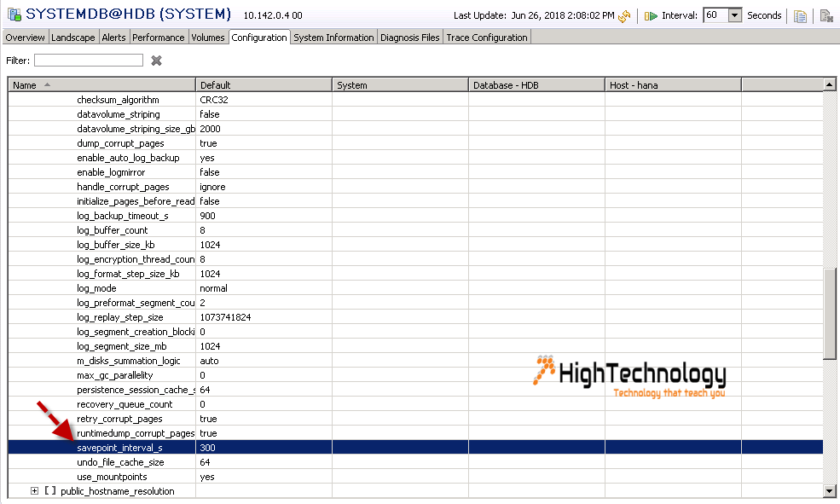The width and height of the screenshot is (840, 504).
Task: Select the log_buffer_size_kb parameter
Action: 415,244
